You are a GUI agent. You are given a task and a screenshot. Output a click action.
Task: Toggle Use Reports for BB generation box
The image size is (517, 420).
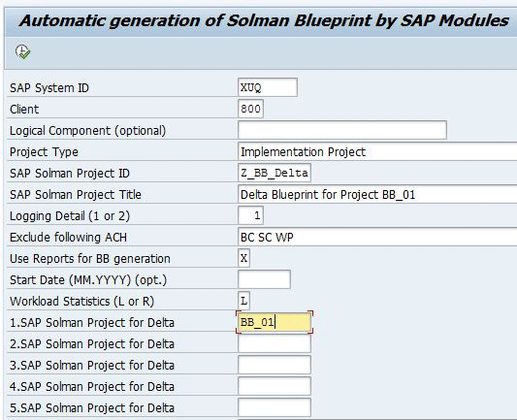[x=243, y=258]
